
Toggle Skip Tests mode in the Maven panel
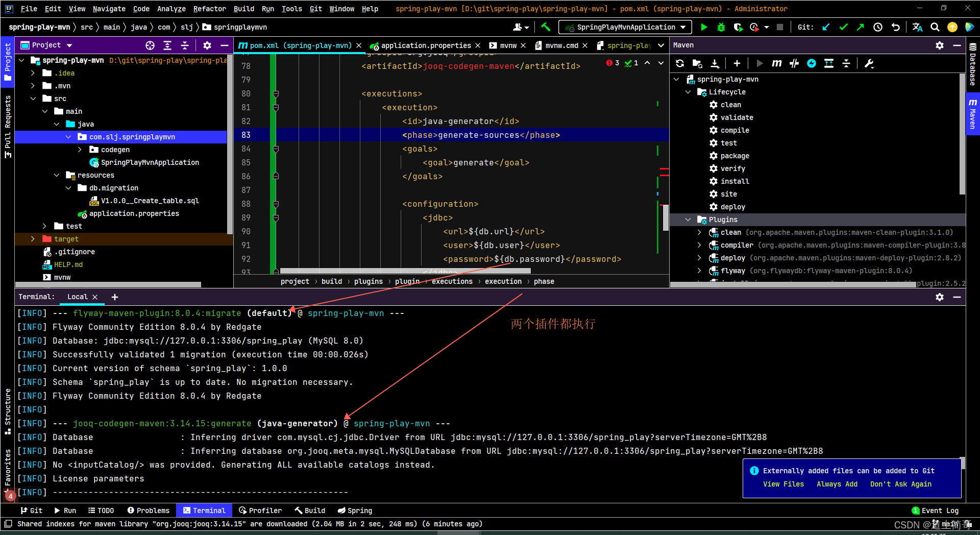click(794, 63)
